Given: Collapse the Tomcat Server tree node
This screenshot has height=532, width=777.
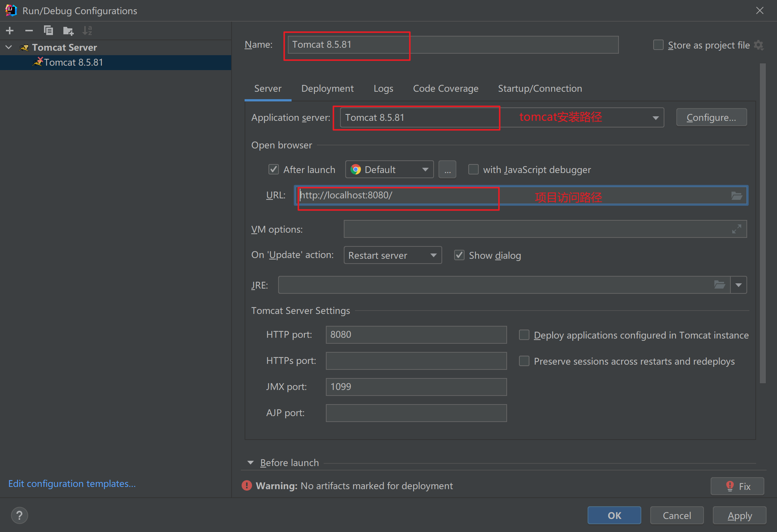Looking at the screenshot, I should pos(9,47).
